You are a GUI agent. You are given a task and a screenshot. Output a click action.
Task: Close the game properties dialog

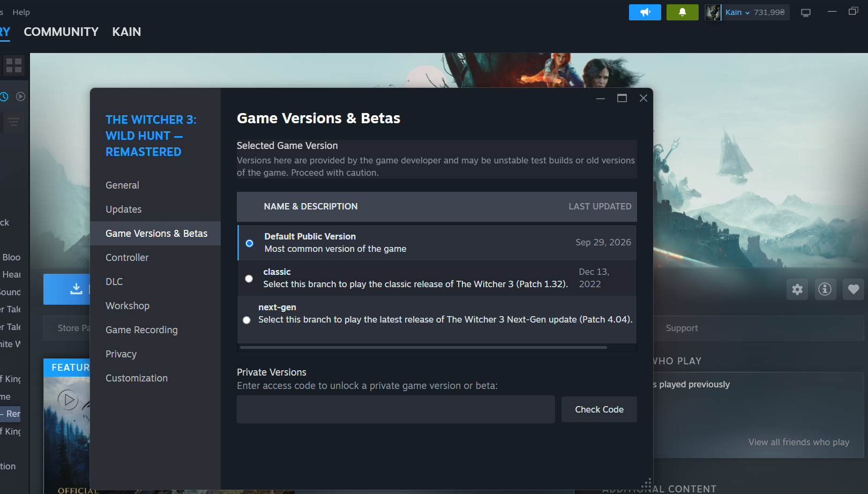click(643, 98)
